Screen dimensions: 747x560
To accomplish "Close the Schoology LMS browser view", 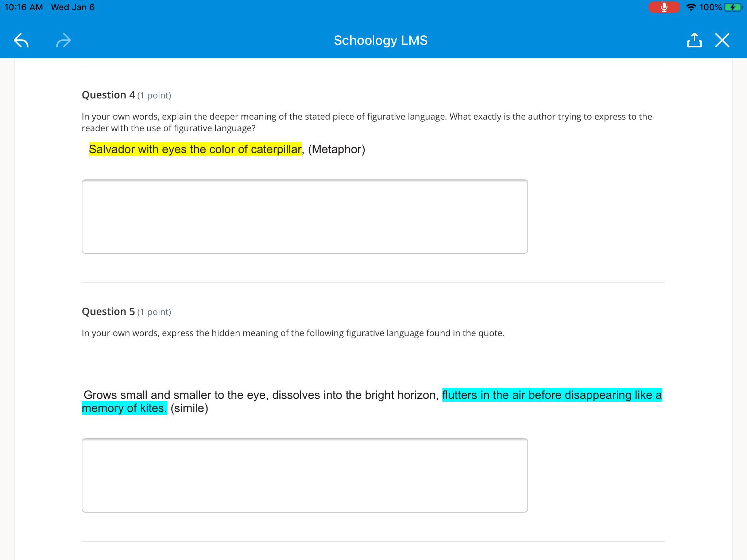I will point(722,40).
